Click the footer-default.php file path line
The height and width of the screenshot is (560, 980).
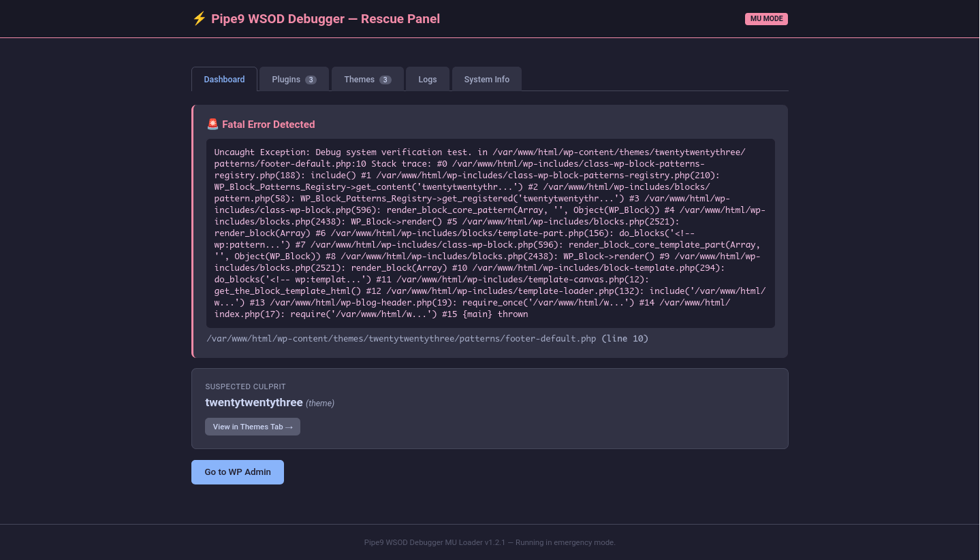pos(428,338)
